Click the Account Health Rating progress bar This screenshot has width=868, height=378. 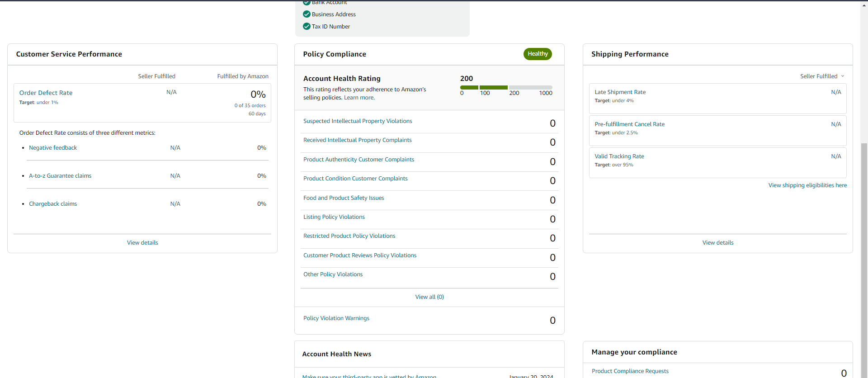click(x=506, y=87)
